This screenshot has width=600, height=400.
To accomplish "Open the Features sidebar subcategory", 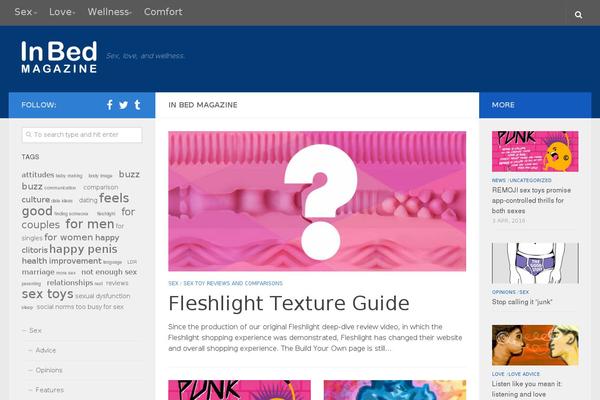I will click(x=49, y=390).
